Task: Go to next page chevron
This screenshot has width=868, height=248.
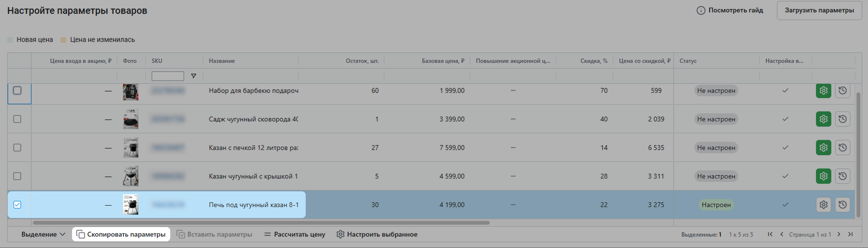Action: [x=839, y=234]
